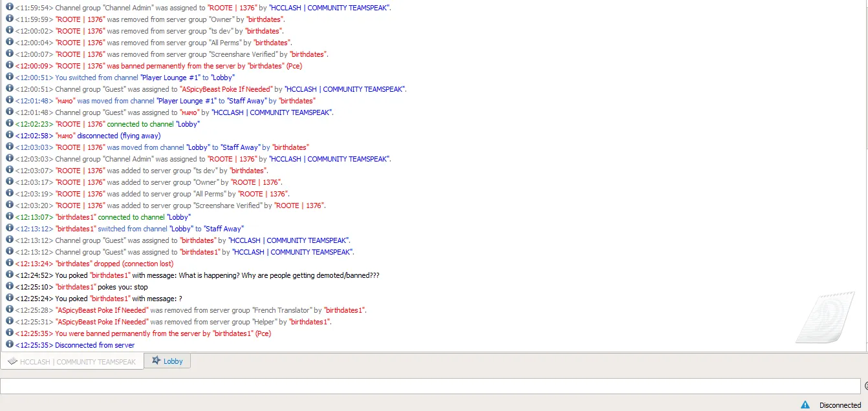Click the info icon on the 12:13:24 connection lost line

pos(9,263)
